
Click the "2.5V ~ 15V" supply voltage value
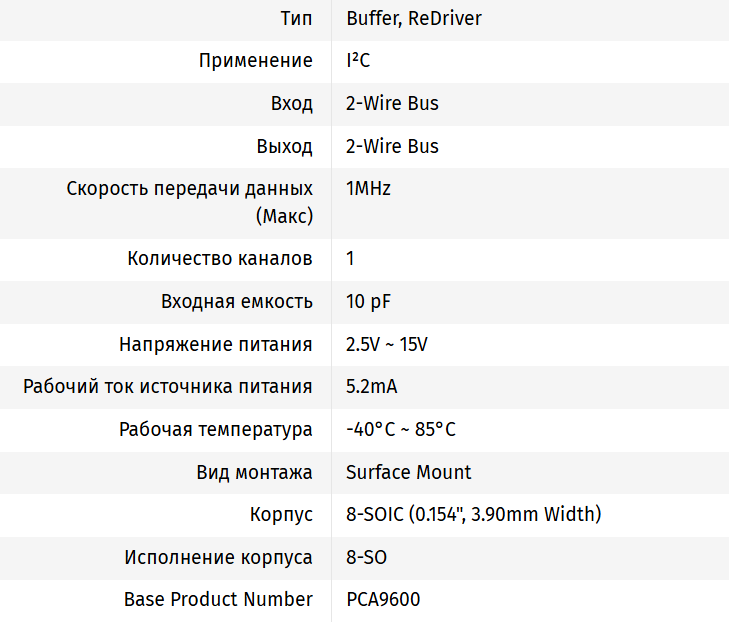[x=387, y=345]
